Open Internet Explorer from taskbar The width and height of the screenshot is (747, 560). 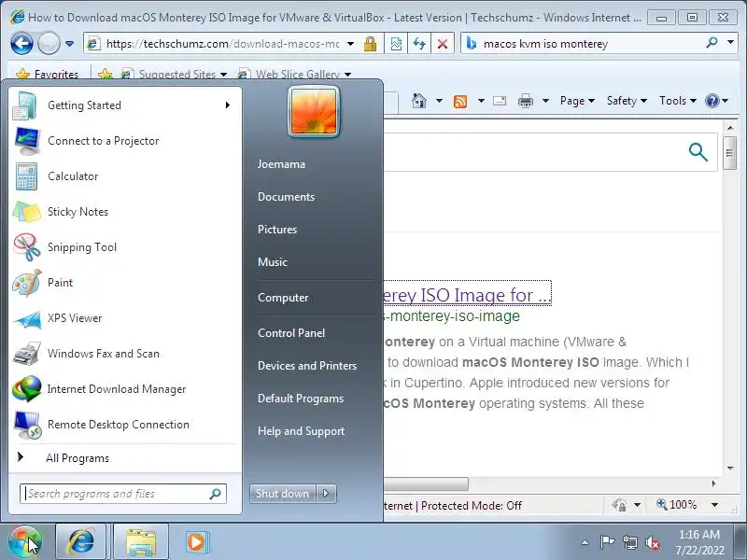click(x=81, y=542)
